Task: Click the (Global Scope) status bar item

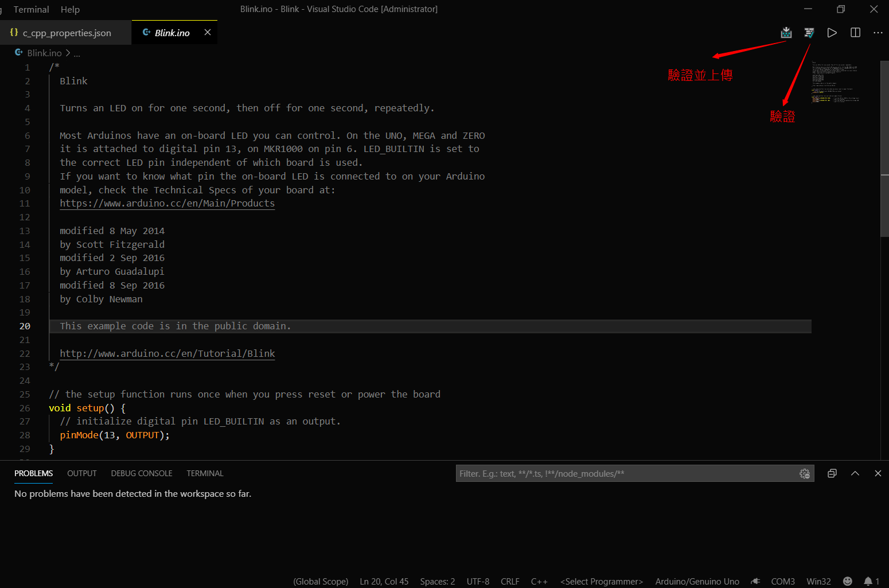Action: tap(321, 581)
